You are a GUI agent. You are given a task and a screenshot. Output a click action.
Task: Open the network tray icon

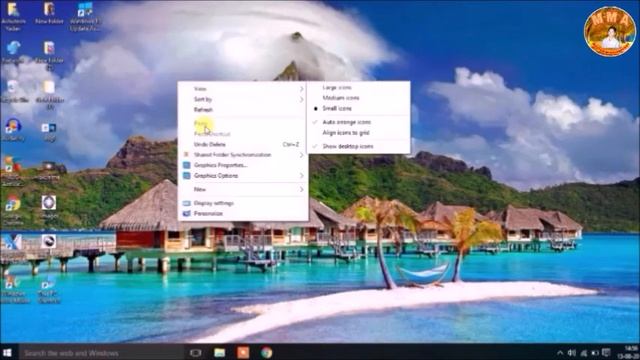coord(584,353)
